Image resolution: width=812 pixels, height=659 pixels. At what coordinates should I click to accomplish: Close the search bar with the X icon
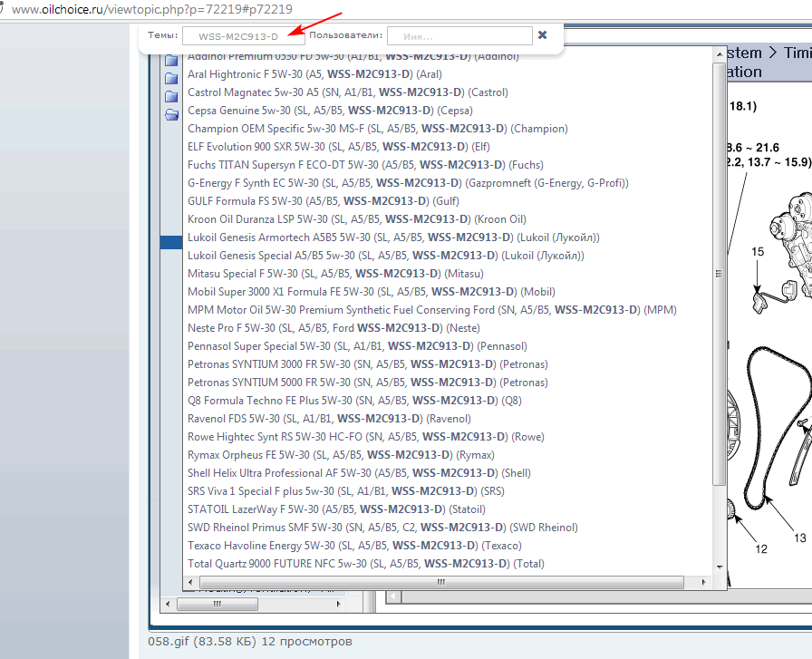[542, 34]
